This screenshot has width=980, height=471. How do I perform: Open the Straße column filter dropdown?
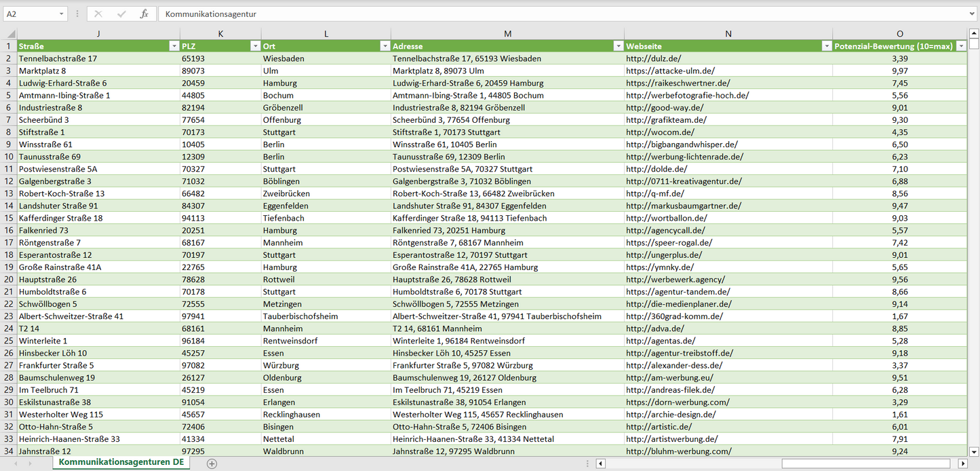click(x=174, y=46)
